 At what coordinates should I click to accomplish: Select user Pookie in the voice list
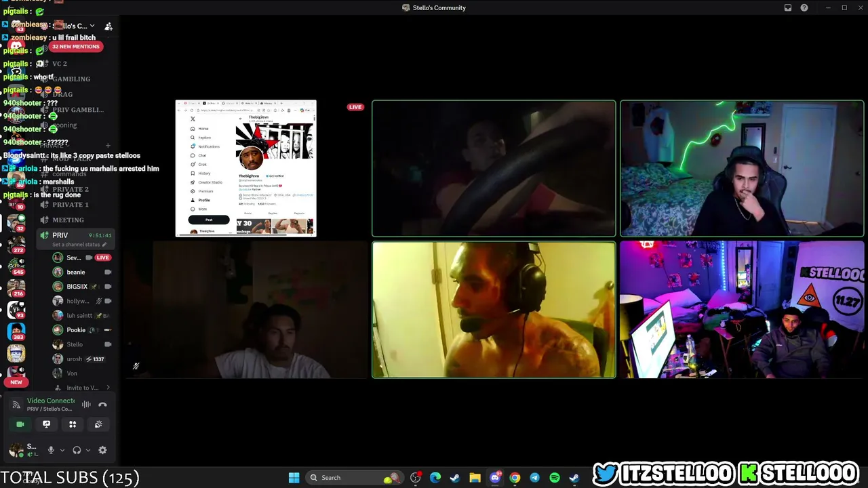(82, 330)
